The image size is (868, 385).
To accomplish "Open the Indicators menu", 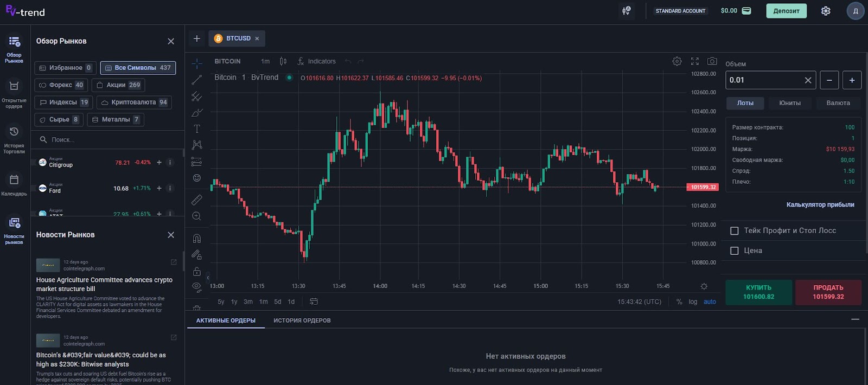I will [x=316, y=61].
